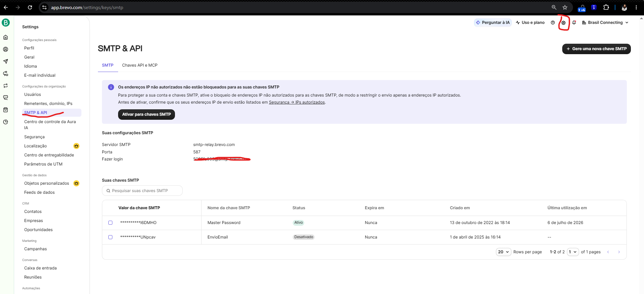View site information icon in address bar

pyautogui.click(x=44, y=7)
